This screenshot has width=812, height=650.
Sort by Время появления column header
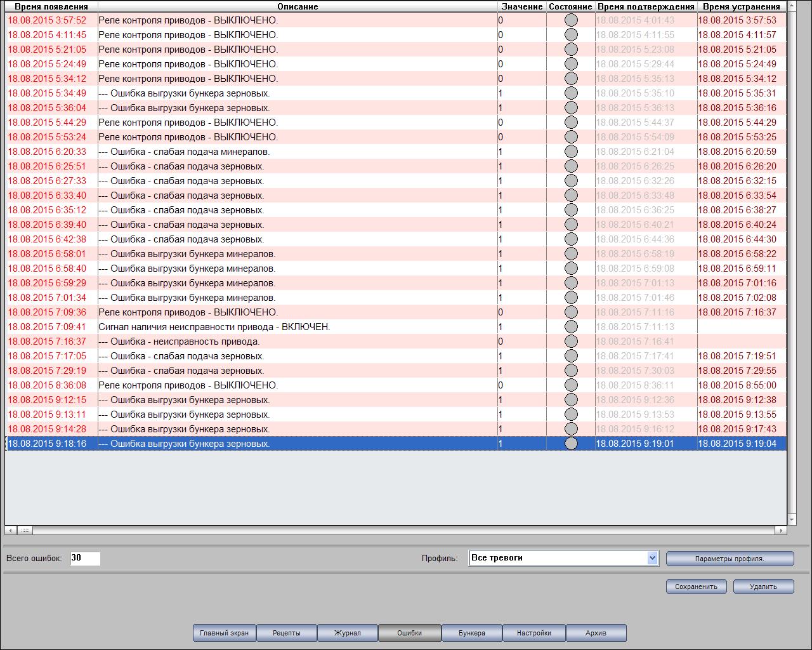tap(51, 6)
